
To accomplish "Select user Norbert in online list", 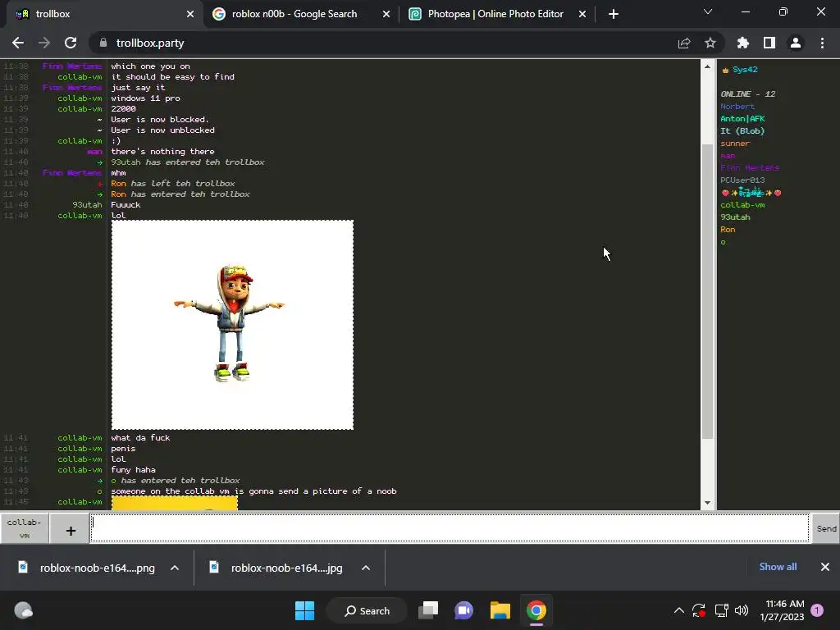I will click(x=737, y=107).
